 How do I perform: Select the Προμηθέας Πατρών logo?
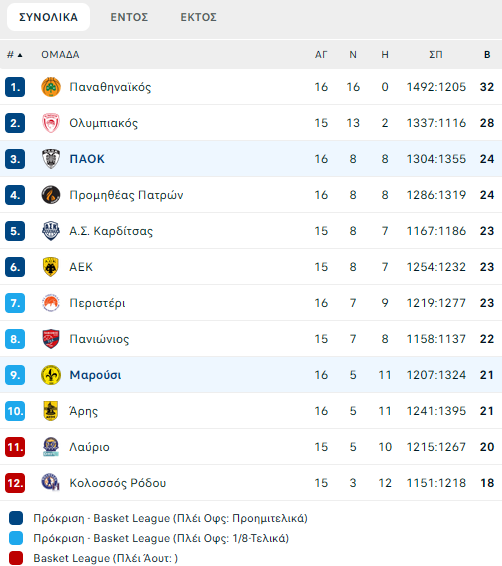51,195
